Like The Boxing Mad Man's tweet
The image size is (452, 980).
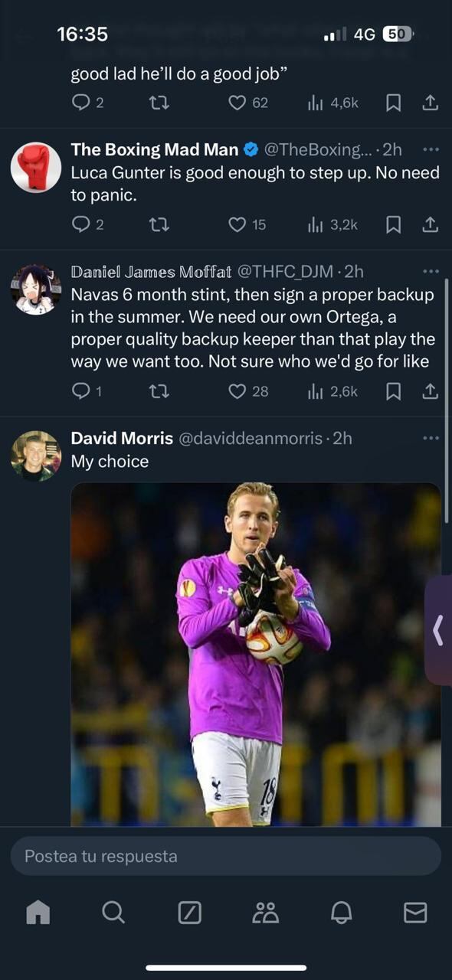click(235, 224)
